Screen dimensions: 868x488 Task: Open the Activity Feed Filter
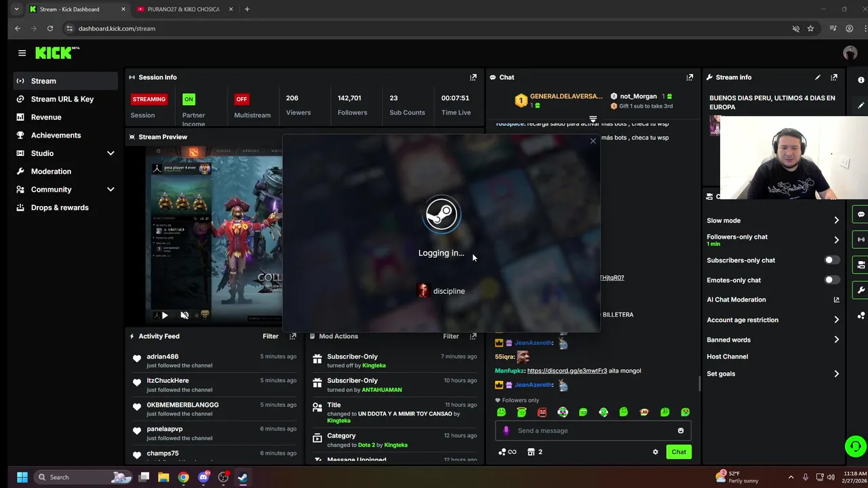[271, 336]
